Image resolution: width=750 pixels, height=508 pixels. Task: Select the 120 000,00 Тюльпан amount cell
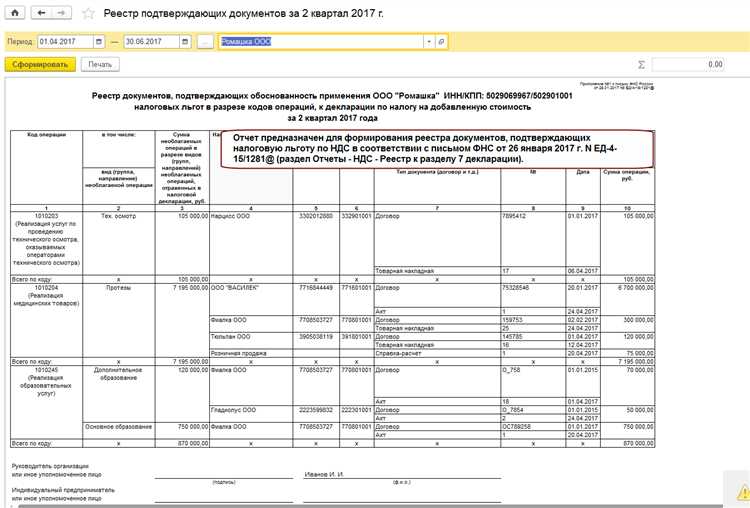(627, 341)
